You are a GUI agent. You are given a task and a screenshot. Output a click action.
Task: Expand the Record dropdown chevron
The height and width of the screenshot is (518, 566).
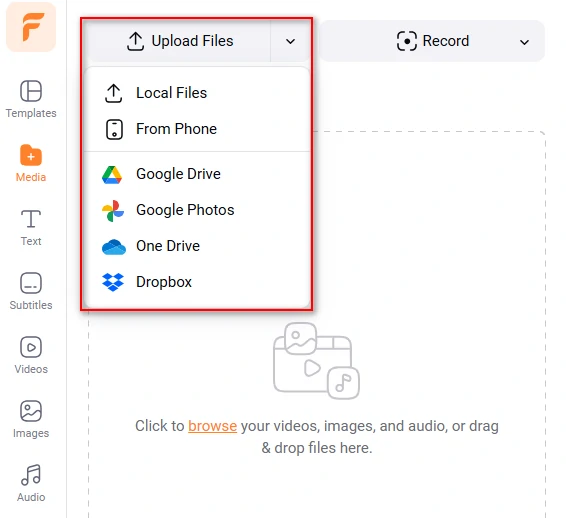click(524, 42)
